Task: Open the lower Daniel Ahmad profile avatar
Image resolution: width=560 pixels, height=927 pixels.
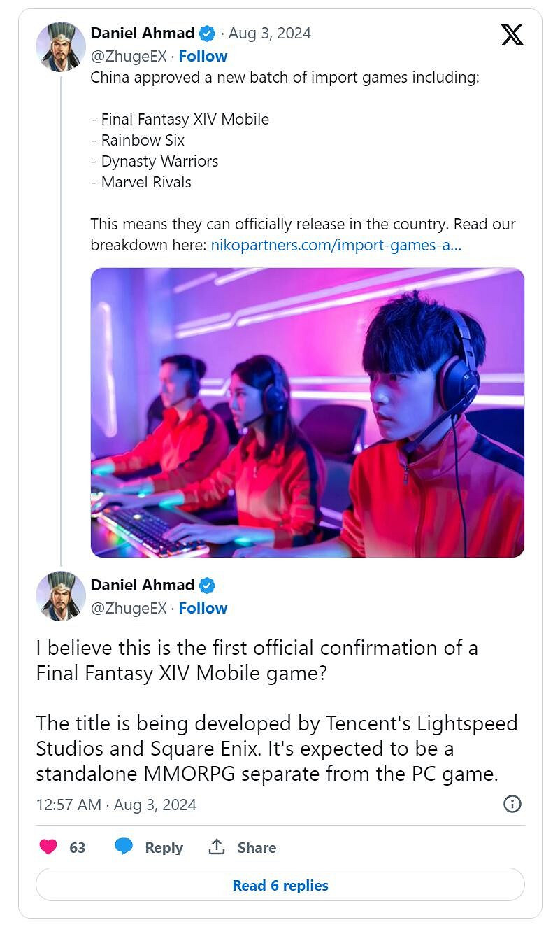Action: coord(61,596)
